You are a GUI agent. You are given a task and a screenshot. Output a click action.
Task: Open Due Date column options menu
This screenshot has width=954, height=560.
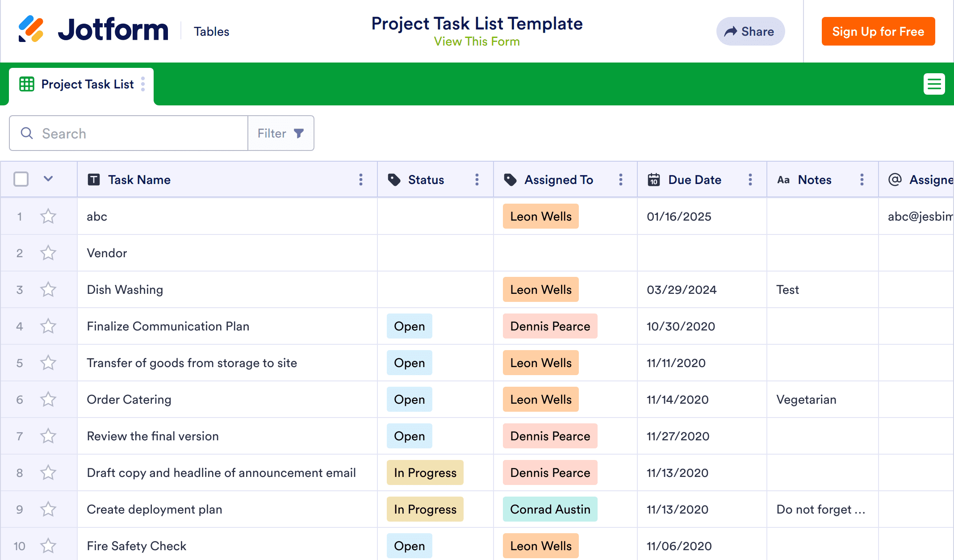tap(750, 180)
